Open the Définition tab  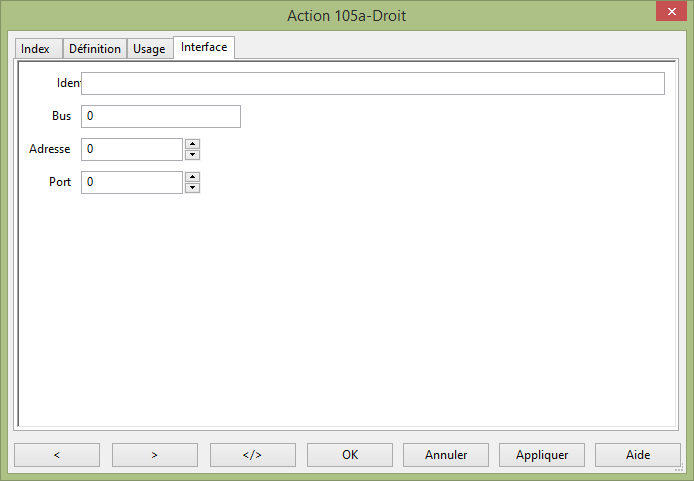[x=95, y=49]
